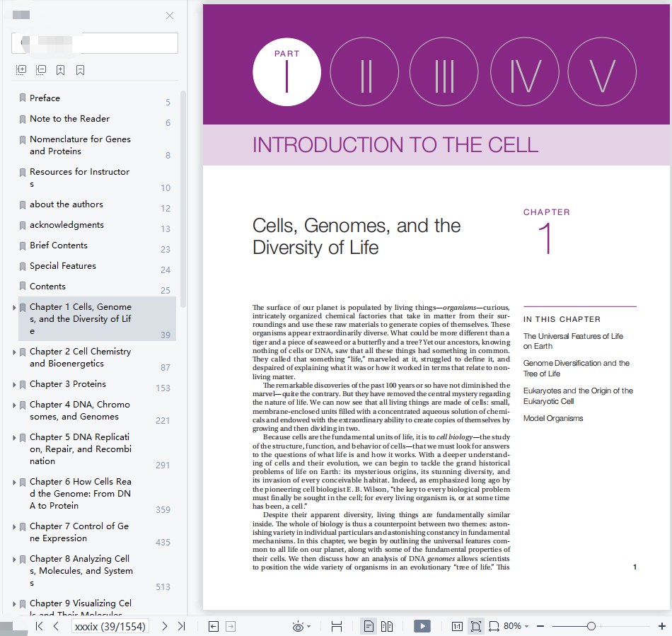This screenshot has height=636, width=672.
Task: Go forward to the next view
Action: coord(231,627)
